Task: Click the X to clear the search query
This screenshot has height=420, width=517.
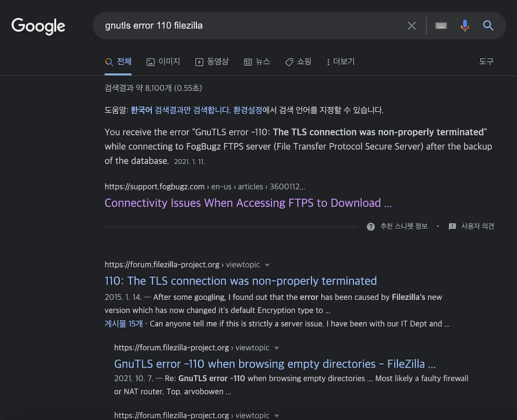Action: [412, 25]
